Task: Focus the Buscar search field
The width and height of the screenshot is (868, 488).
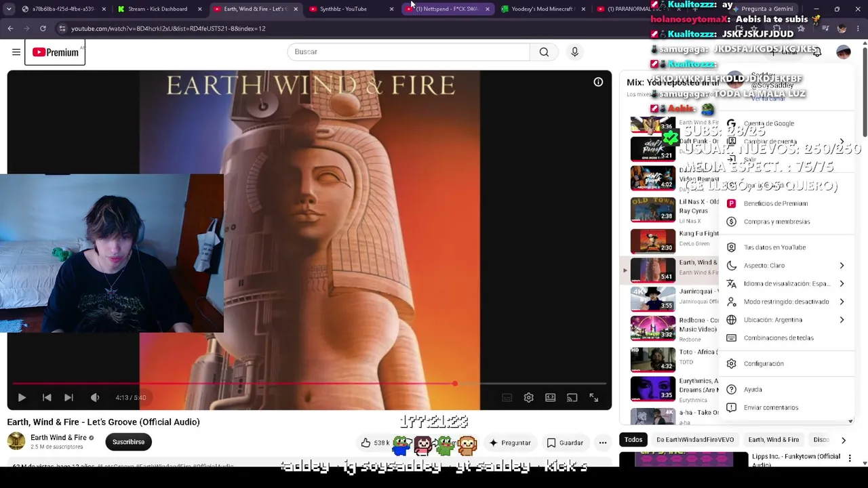Action: pyautogui.click(x=408, y=52)
